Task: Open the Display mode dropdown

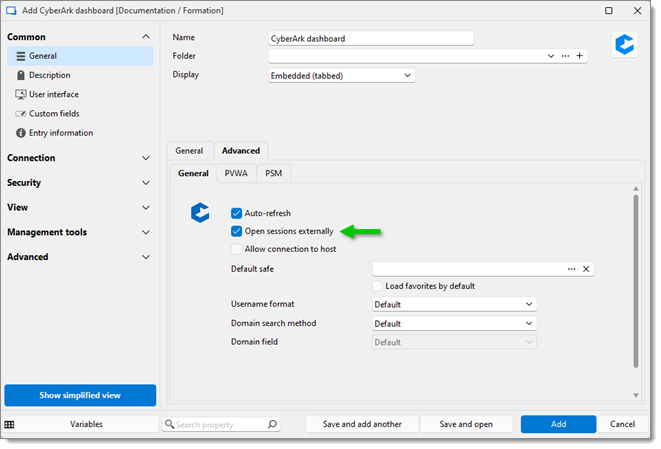Action: 341,75
